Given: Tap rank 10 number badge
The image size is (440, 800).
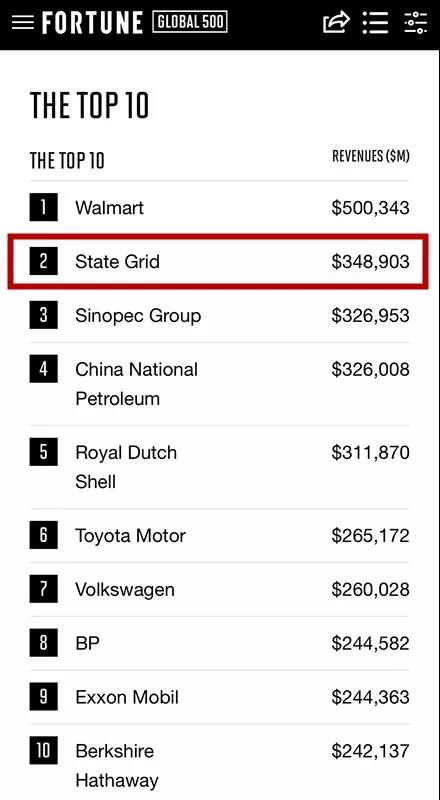Looking at the screenshot, I should tap(43, 751).
